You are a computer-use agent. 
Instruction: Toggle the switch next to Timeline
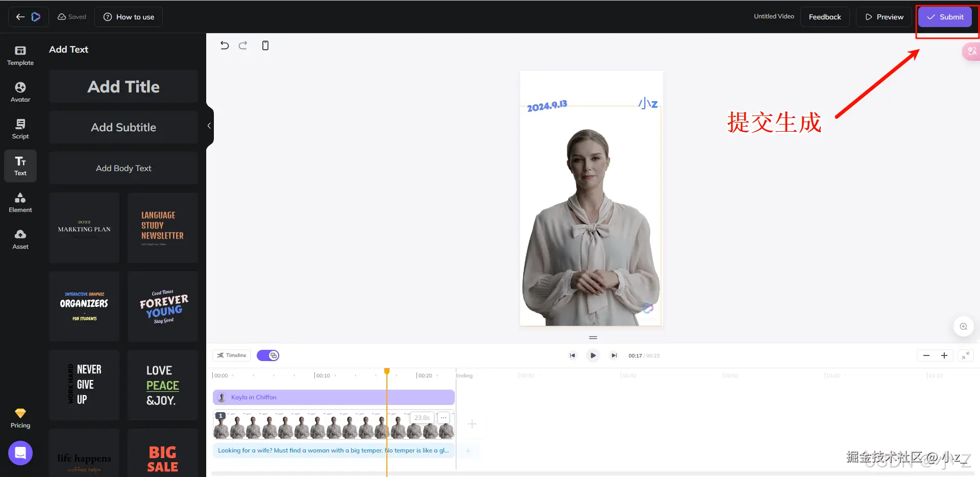268,355
